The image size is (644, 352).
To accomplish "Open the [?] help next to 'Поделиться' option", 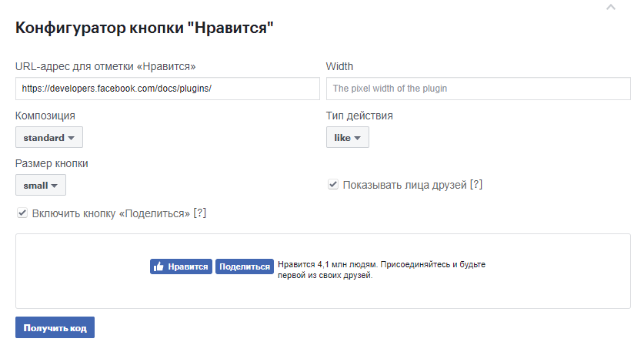I will pos(199,213).
